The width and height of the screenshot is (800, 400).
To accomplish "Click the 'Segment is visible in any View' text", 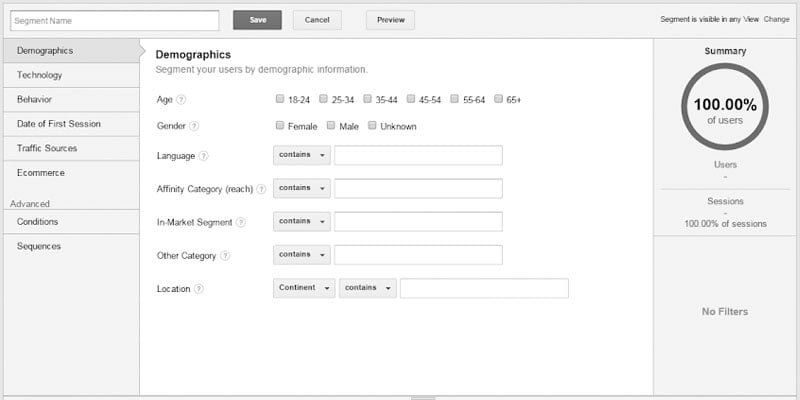I will pyautogui.click(x=710, y=19).
